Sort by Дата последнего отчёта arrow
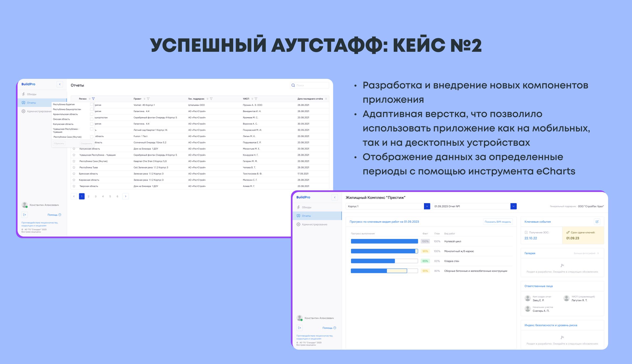Viewport: 632px width, 364px height. click(326, 99)
